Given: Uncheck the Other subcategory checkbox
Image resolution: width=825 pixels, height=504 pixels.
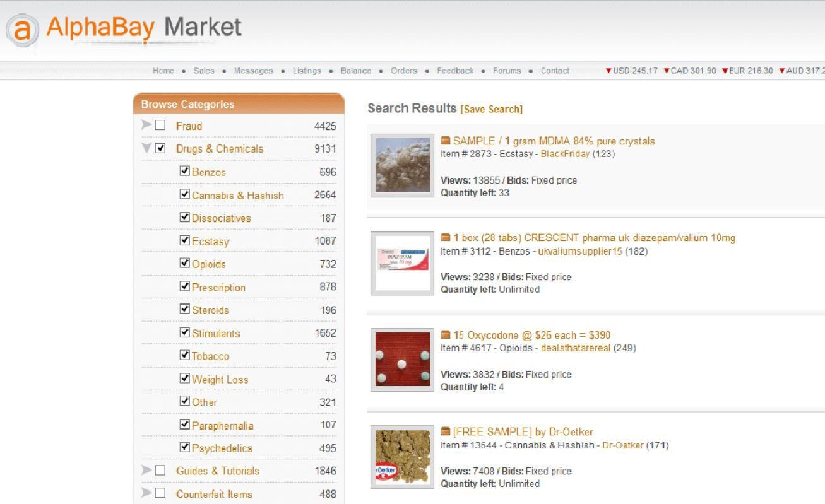Looking at the screenshot, I should tap(184, 401).
